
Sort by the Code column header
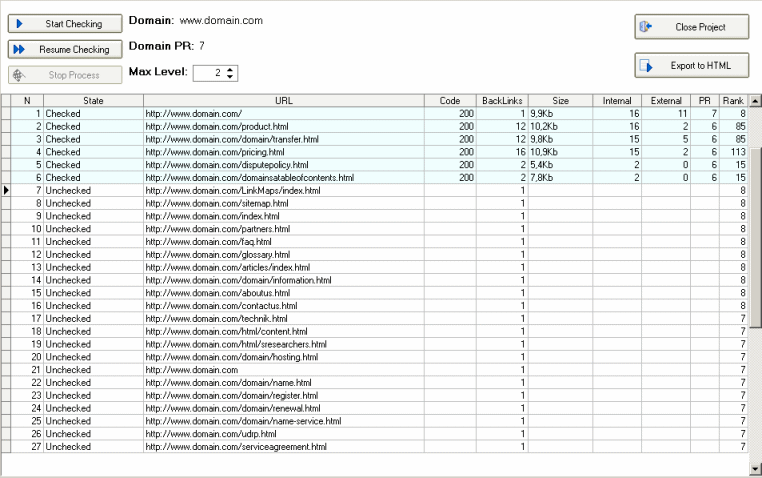450,101
